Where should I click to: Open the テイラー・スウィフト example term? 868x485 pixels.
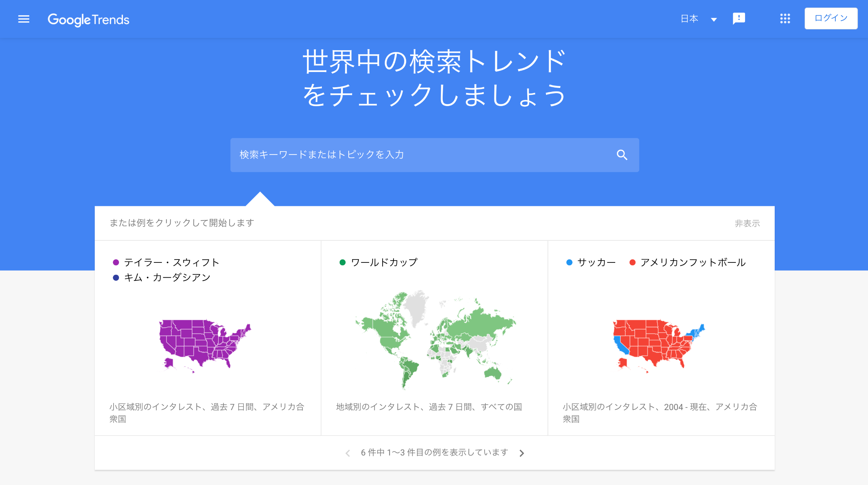point(172,262)
